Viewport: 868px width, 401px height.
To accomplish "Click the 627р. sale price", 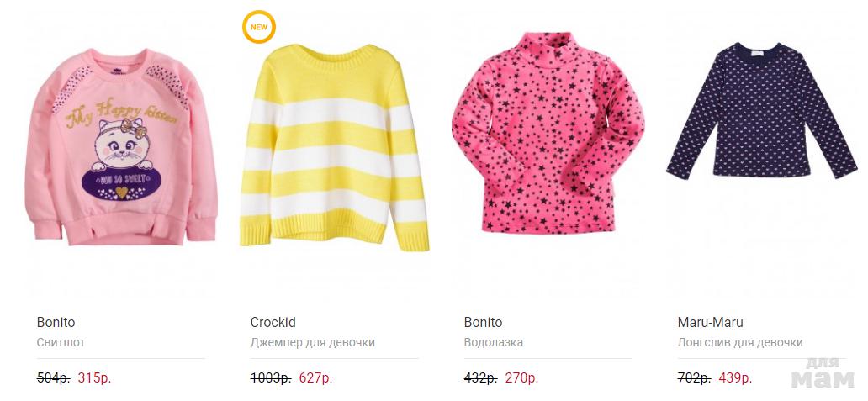I will [315, 378].
